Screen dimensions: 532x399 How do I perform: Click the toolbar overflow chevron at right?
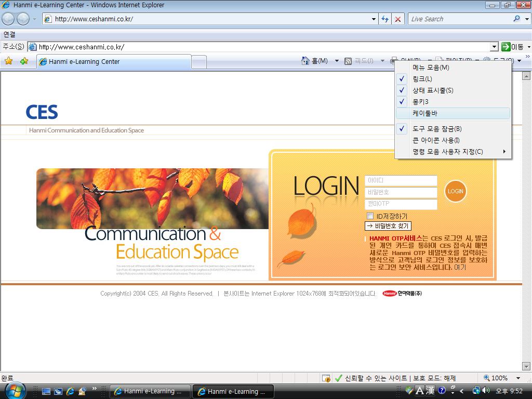coord(528,56)
